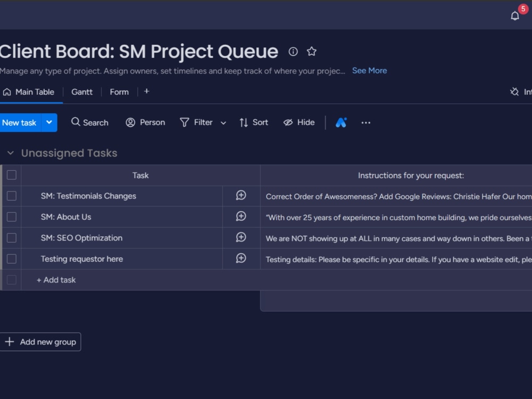
Task: Switch to the Gantt tab
Action: click(82, 92)
